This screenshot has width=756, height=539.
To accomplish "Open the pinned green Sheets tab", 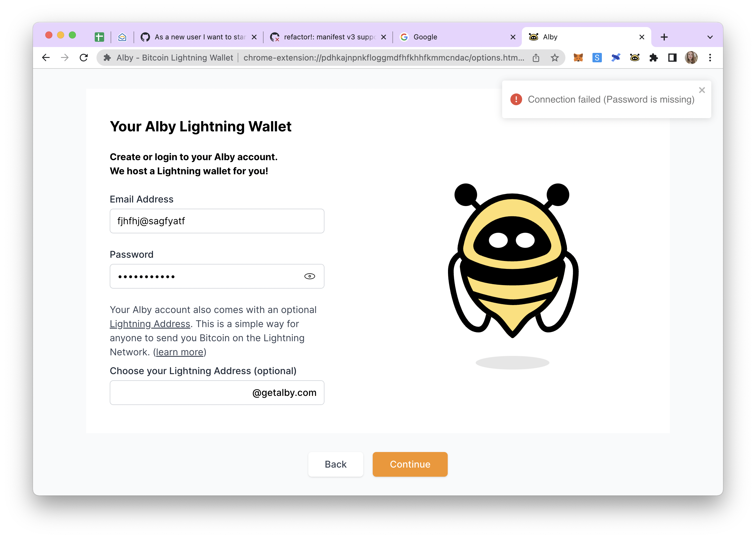I will (99, 37).
